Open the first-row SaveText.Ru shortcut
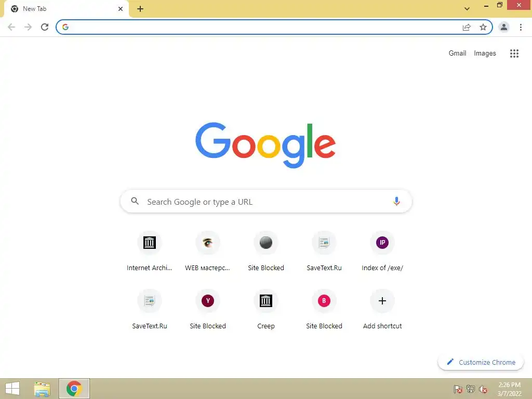 click(324, 251)
